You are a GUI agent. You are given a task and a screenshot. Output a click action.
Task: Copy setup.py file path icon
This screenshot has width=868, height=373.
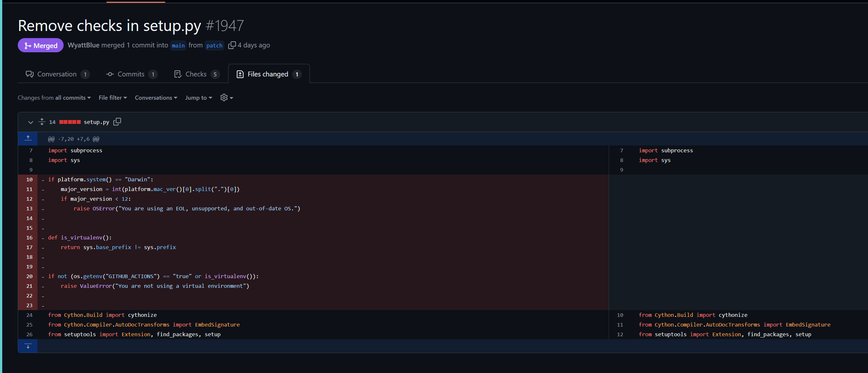117,122
